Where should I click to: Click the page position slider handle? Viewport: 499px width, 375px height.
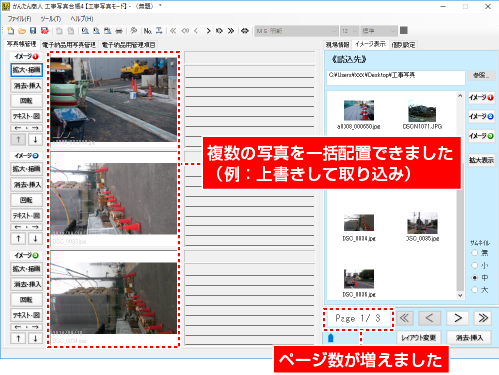pyautogui.click(x=331, y=338)
